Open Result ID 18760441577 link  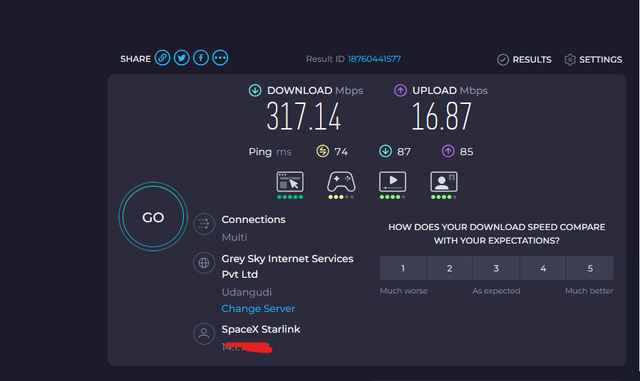point(374,59)
